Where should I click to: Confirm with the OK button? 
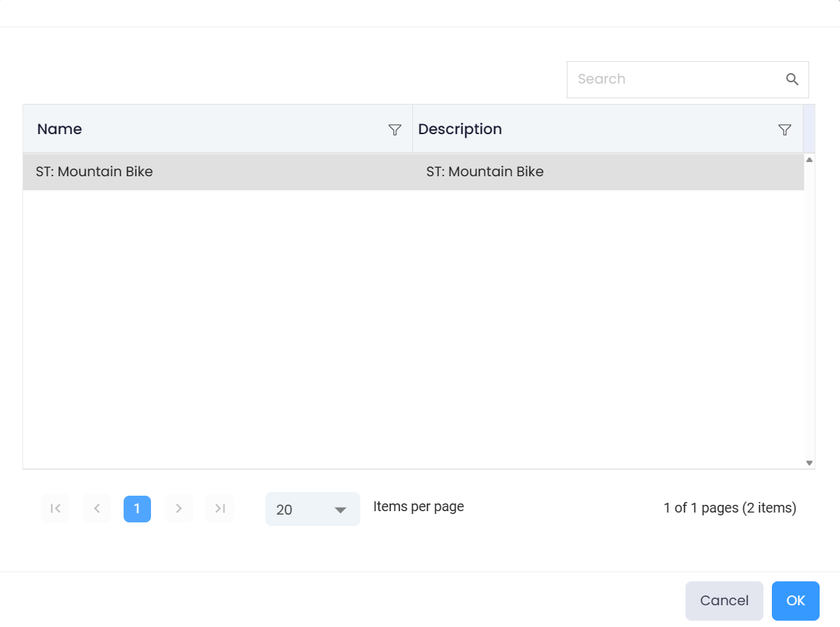pyautogui.click(x=795, y=600)
